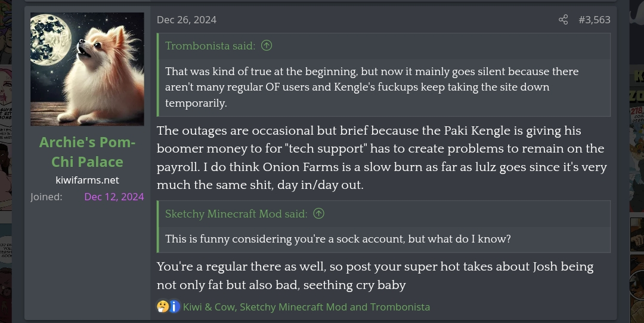Click the "Sketchy Minecraft Mod said:" quote header
644x323 pixels.
tap(236, 213)
